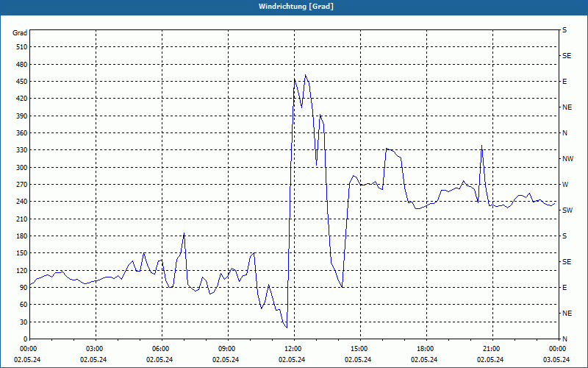
Task: Click the 09:00 time label
Action: (228, 349)
